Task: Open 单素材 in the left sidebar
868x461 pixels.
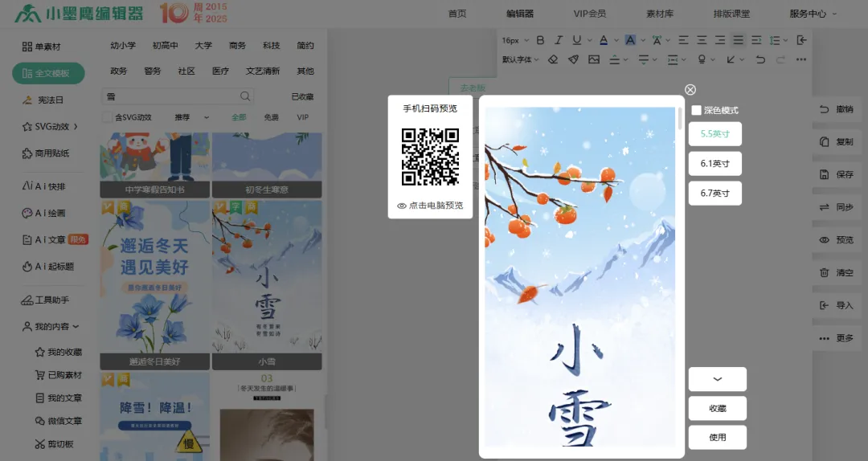Action: click(x=42, y=47)
